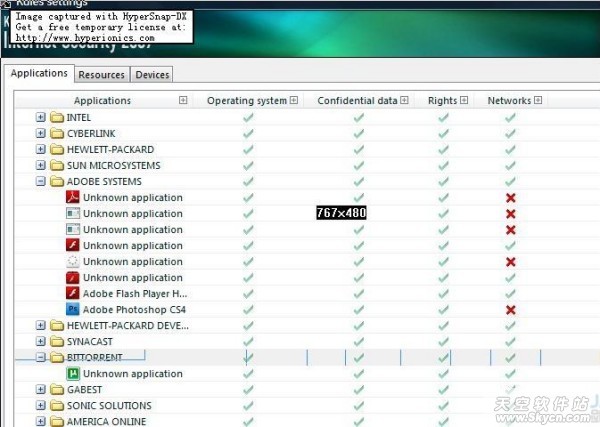Expand the HEWLETT-PACKARD DEVE... folder node
Screen dimensions: 600x427
[41, 325]
